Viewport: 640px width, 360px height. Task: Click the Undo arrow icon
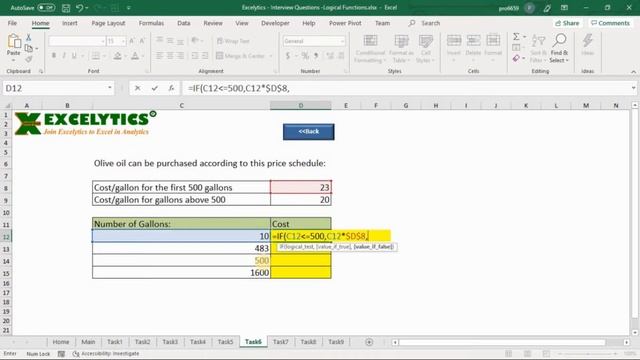pos(80,8)
